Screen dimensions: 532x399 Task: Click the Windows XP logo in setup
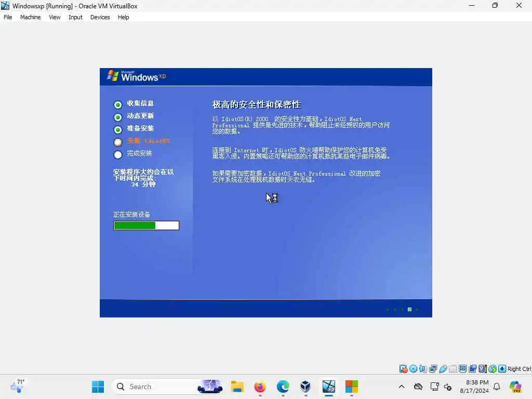point(137,76)
